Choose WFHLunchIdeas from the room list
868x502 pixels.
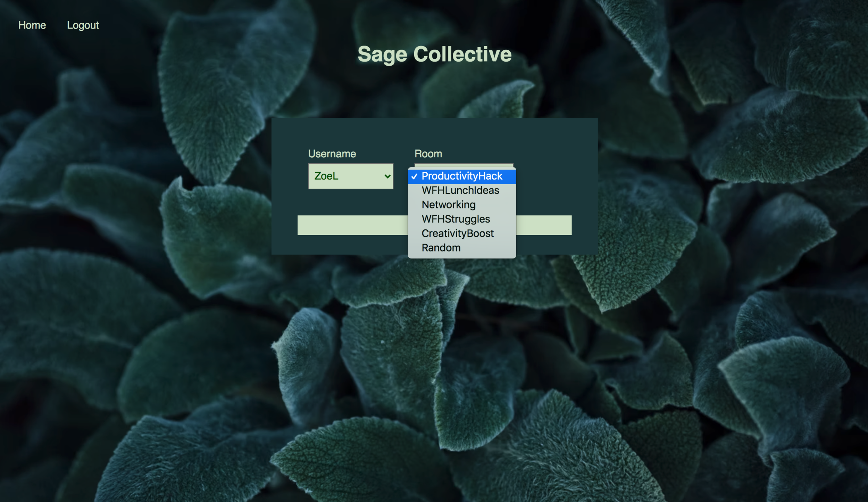460,190
